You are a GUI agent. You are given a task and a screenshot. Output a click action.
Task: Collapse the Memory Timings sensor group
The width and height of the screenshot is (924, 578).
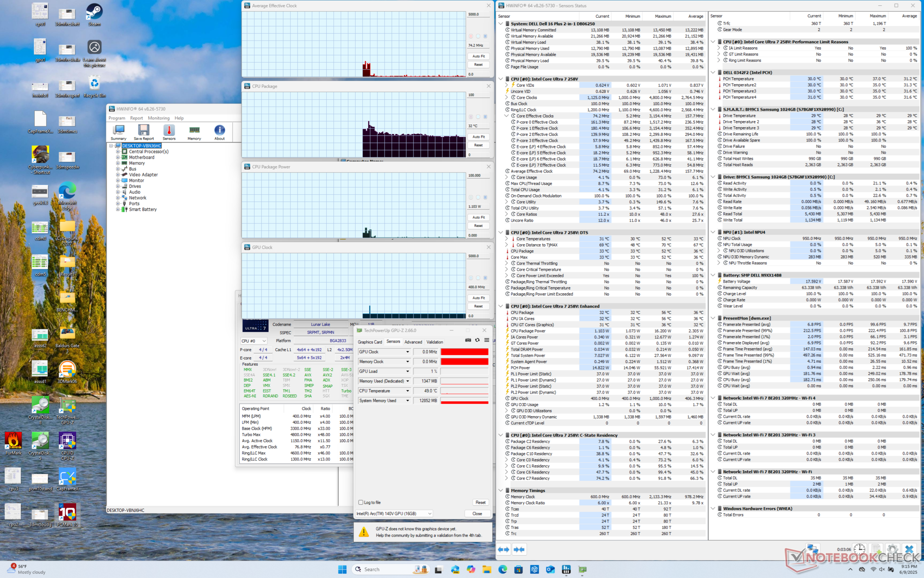pos(501,491)
